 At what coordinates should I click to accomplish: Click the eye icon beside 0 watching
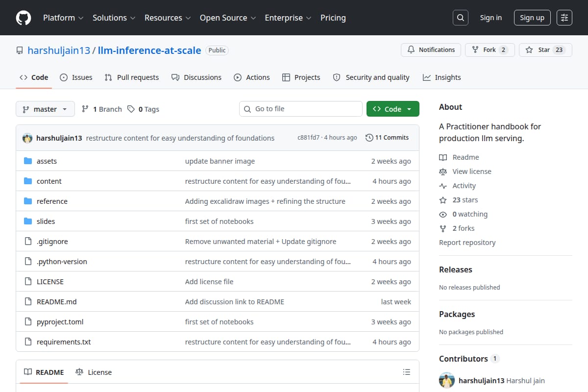tap(443, 214)
